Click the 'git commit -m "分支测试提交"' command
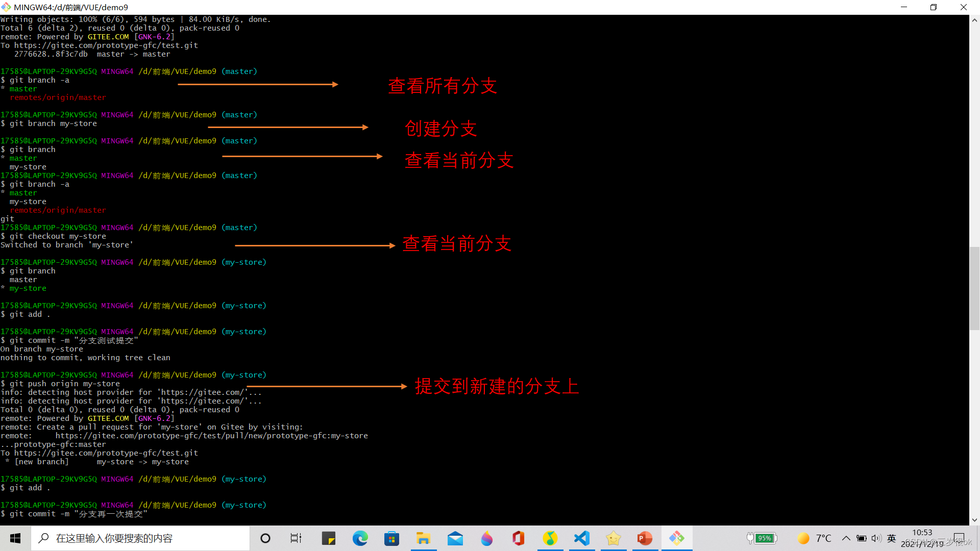 pos(69,340)
